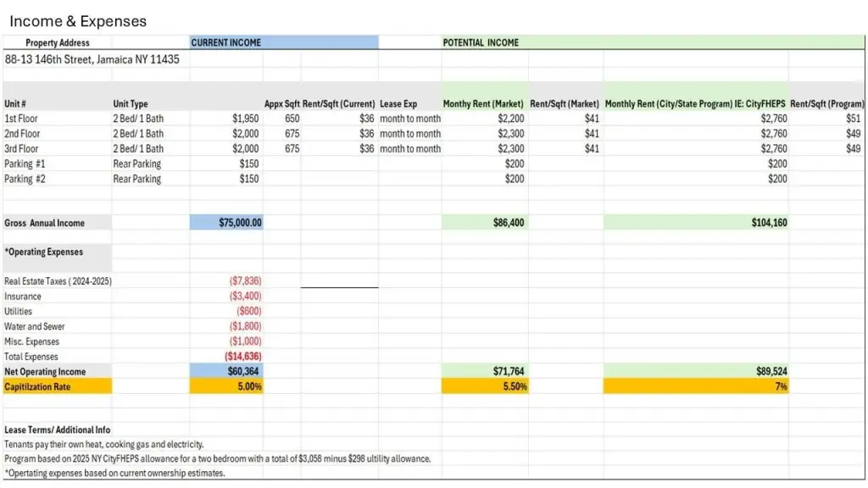The height and width of the screenshot is (488, 868).
Task: Click the "*Operating Expenses" section heading
Action: pos(44,252)
